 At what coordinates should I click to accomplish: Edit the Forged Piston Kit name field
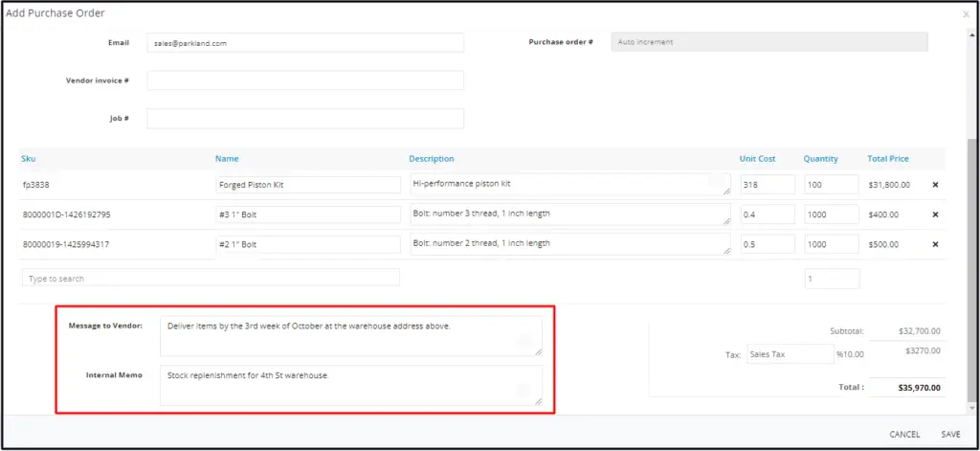tap(308, 185)
